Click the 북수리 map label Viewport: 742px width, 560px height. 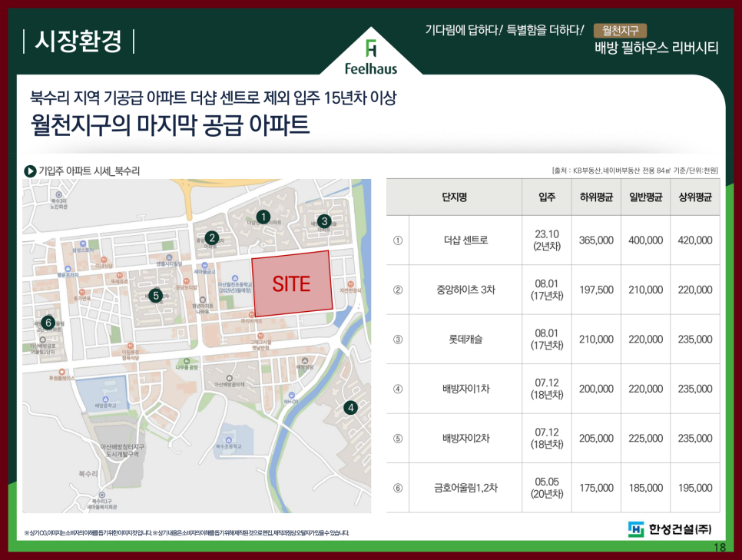tap(88, 473)
